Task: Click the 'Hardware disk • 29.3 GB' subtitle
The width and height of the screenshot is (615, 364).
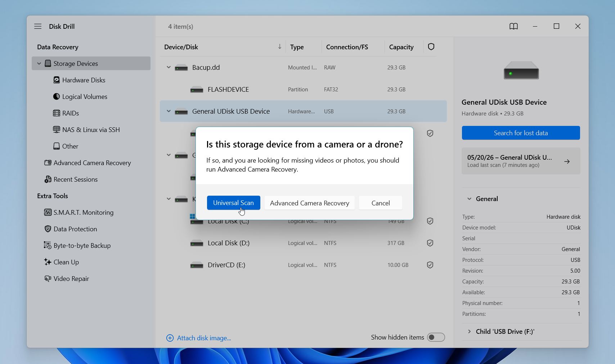Action: coord(492,113)
